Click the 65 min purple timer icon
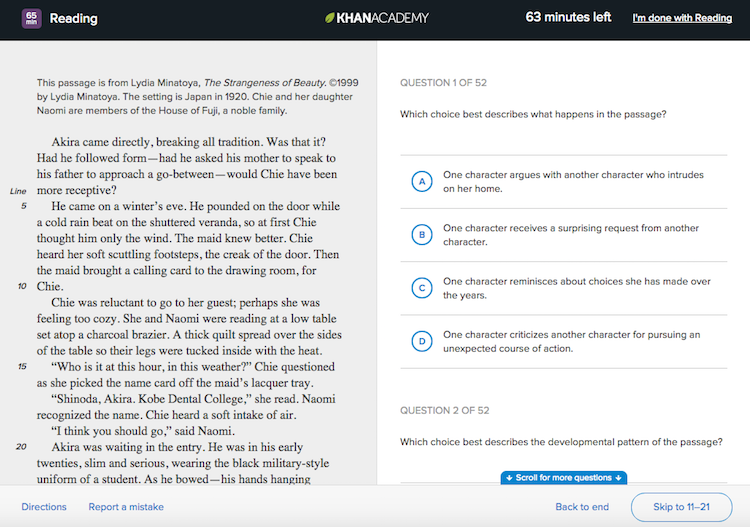 (x=30, y=18)
